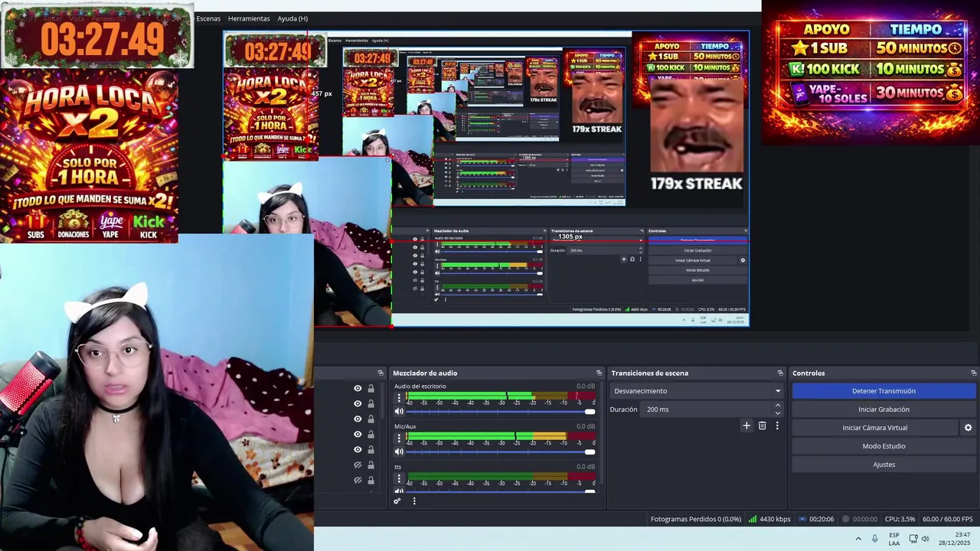Click the Mic/Aux level meter
980x551 pixels.
point(501,438)
